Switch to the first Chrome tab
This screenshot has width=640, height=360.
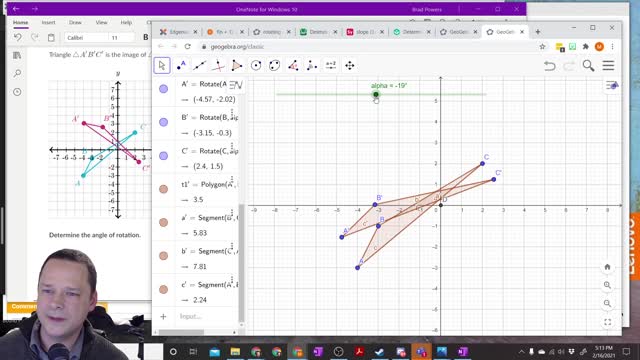(178, 32)
